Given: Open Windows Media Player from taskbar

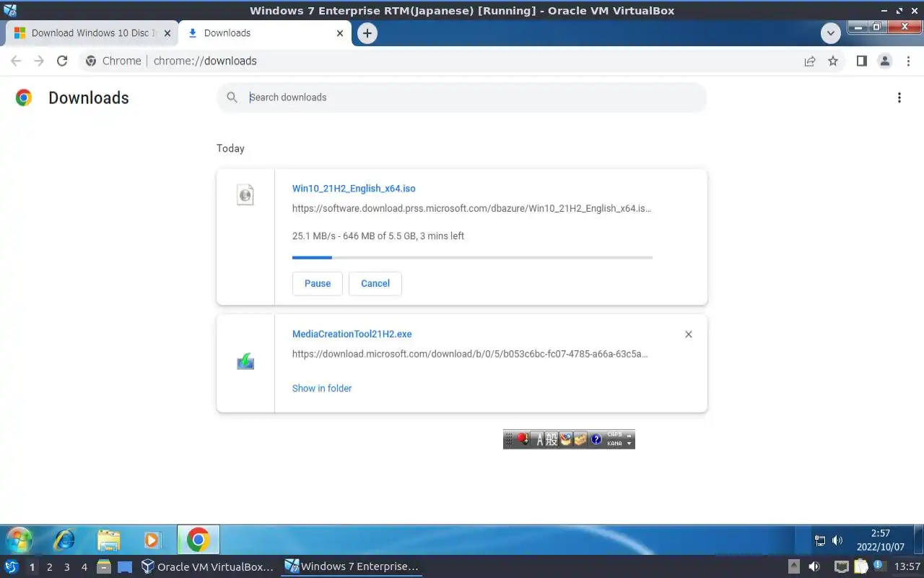Looking at the screenshot, I should (152, 540).
